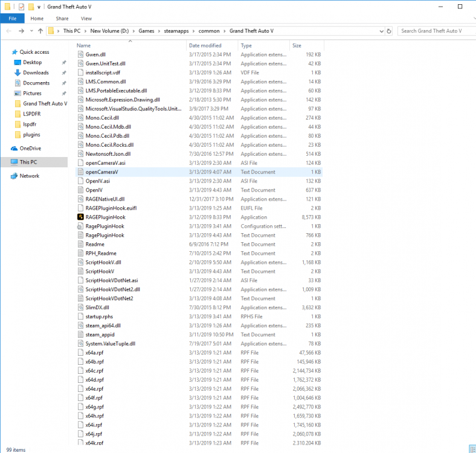476x453 pixels.
Task: Select the 'ScriptHookVDotNet.asi' file name
Action: pyautogui.click(x=112, y=280)
